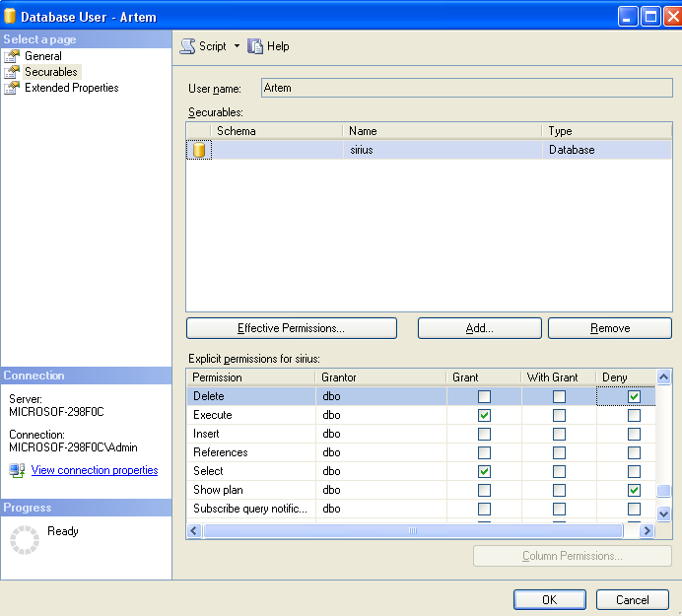Select the Securables page icon

pyautogui.click(x=12, y=72)
